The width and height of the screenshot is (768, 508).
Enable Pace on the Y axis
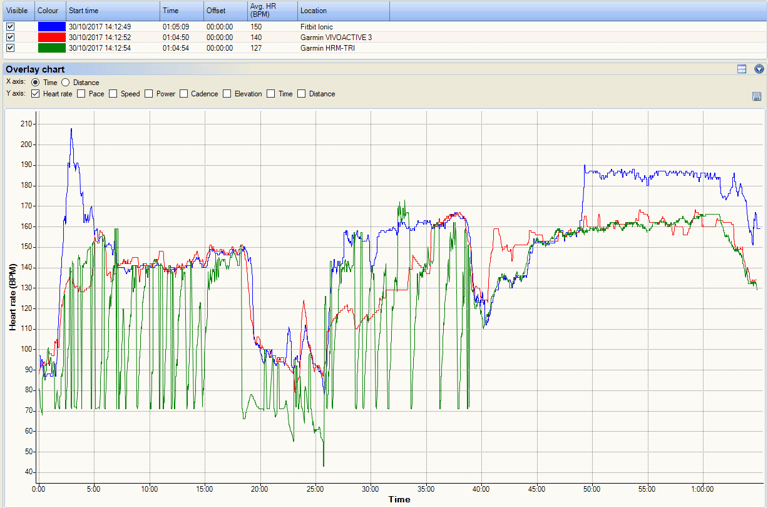81,94
